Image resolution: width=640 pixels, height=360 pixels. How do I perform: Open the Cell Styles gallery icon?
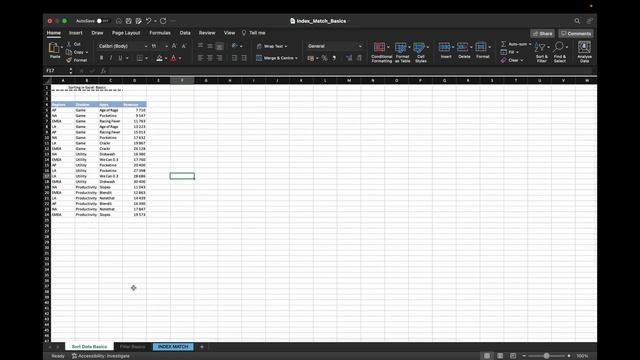[419, 47]
